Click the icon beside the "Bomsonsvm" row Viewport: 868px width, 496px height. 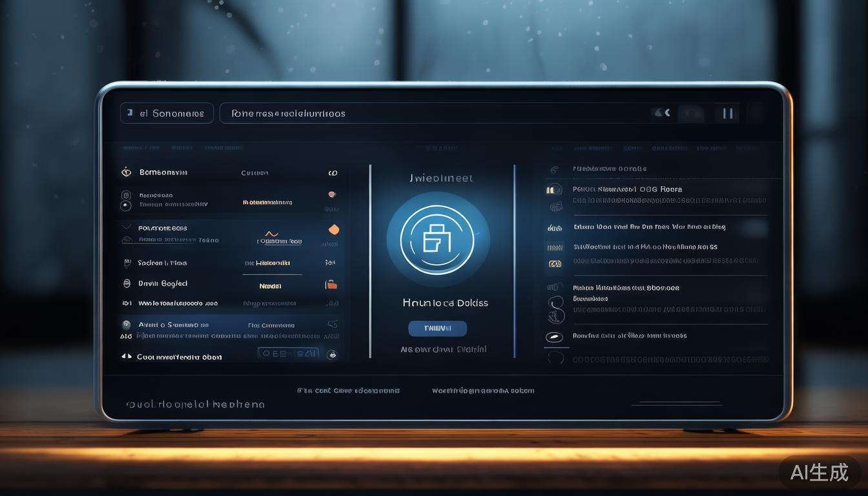(x=126, y=172)
